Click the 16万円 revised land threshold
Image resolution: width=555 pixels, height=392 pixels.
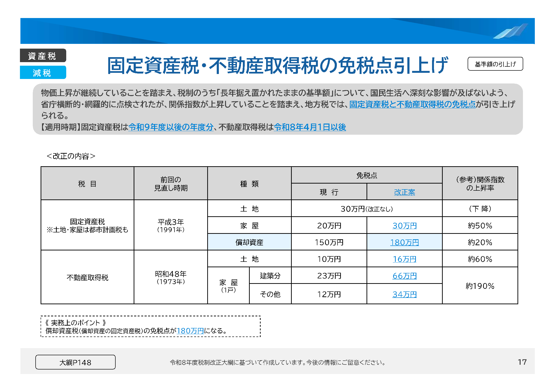point(404,259)
